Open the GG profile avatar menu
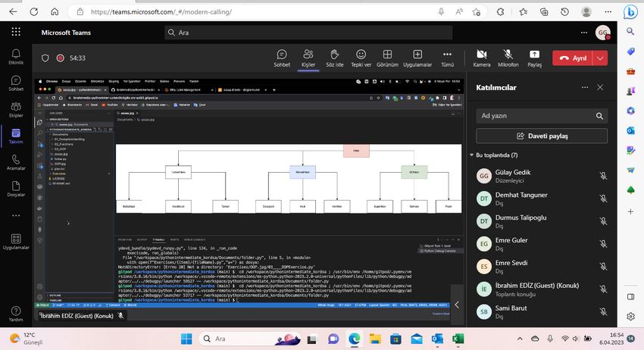This screenshot has width=644, height=350. (602, 33)
